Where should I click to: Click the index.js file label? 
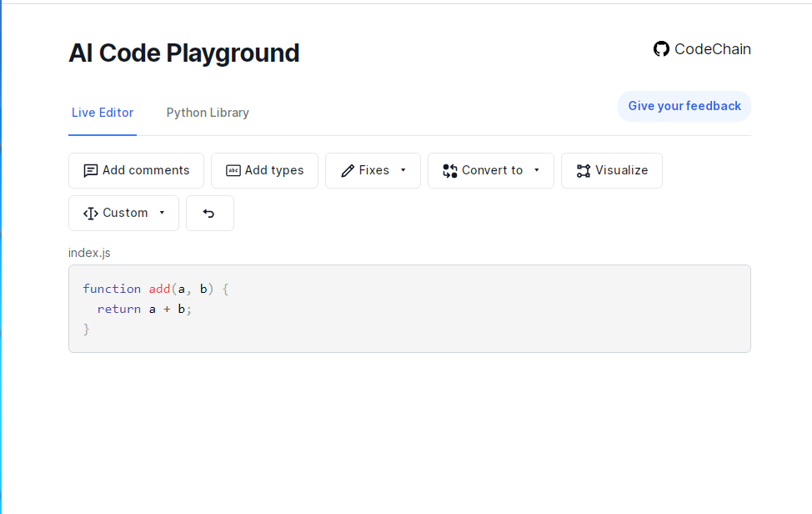tap(88, 252)
